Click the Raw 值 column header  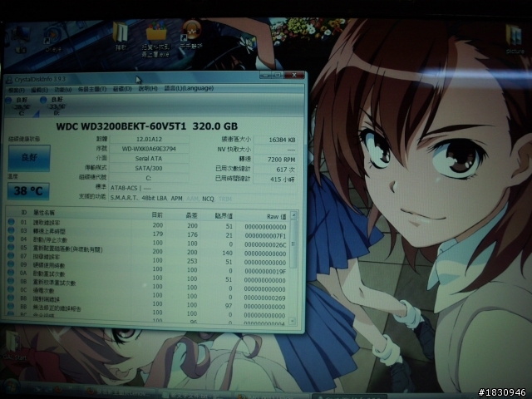pyautogui.click(x=277, y=216)
